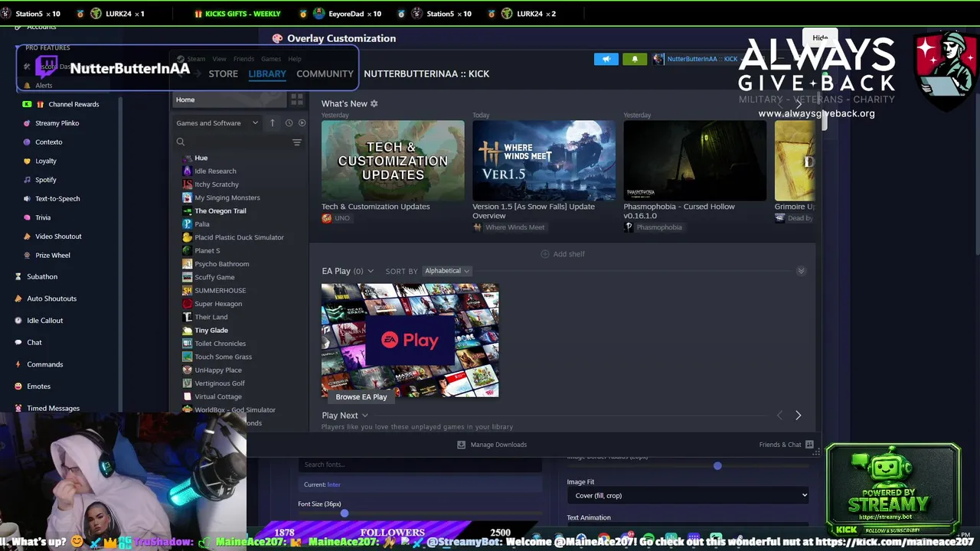
Task: Click the library search magnifier icon
Action: [x=181, y=142]
